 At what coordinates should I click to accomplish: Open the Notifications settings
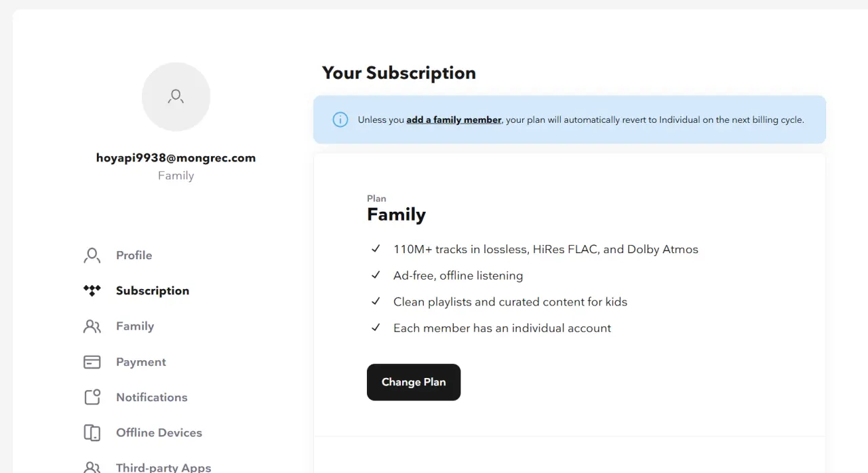point(152,397)
